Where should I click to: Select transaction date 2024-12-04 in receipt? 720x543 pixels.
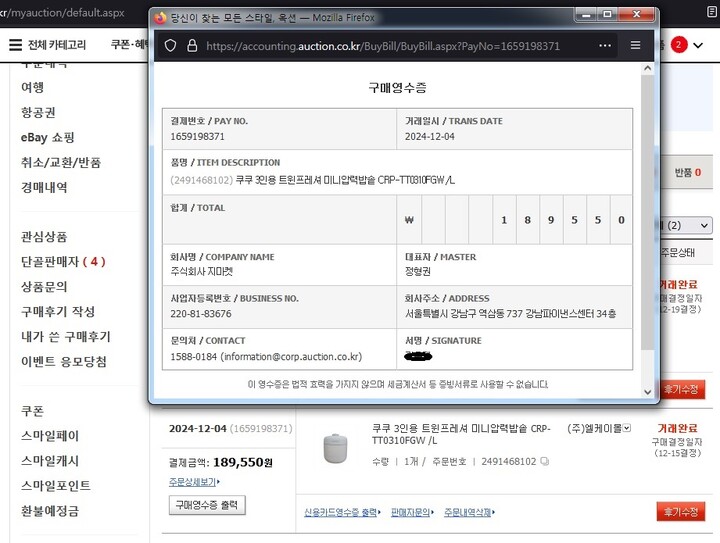429,137
